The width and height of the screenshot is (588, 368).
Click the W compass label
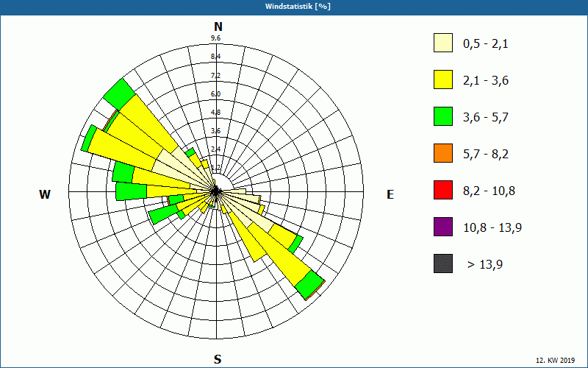point(45,194)
